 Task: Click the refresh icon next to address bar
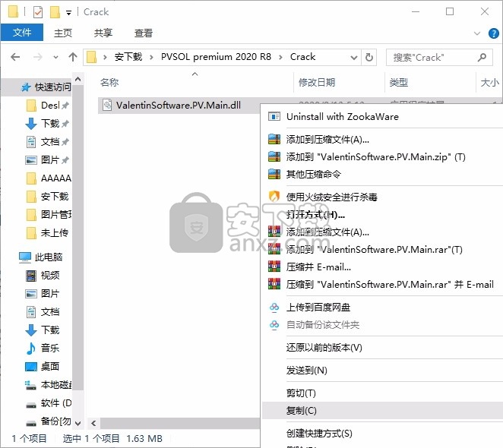369,58
